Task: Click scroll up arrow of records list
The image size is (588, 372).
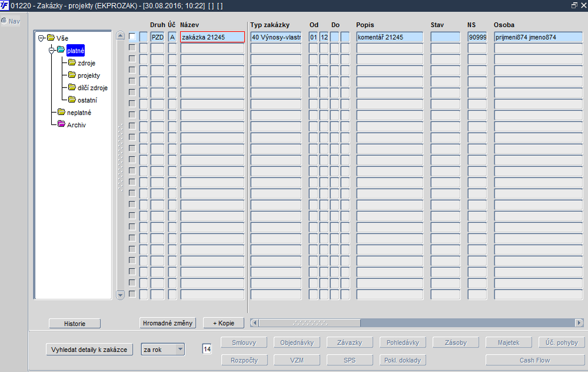Action: tap(121, 36)
